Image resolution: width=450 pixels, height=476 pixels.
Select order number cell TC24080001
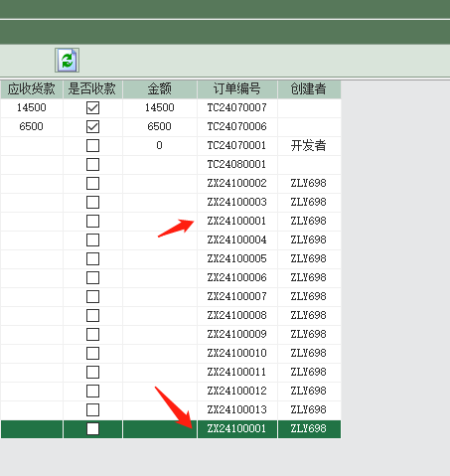237,164
